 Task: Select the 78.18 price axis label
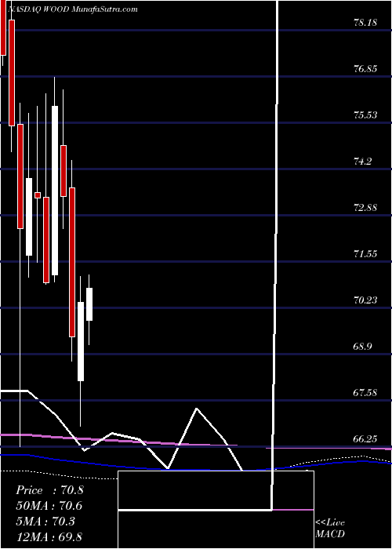pyautogui.click(x=365, y=23)
